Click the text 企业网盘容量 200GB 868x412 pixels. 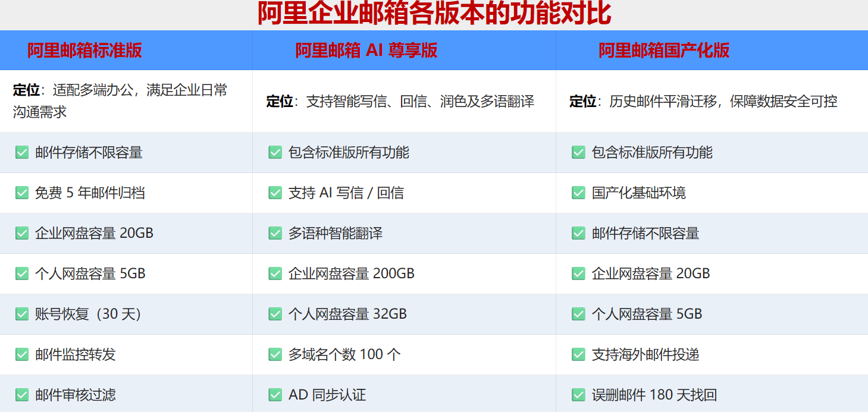point(352,273)
